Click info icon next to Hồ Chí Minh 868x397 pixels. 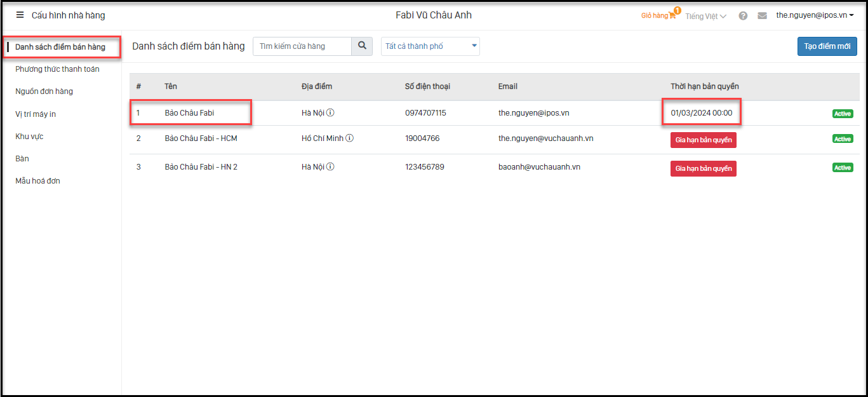[350, 138]
